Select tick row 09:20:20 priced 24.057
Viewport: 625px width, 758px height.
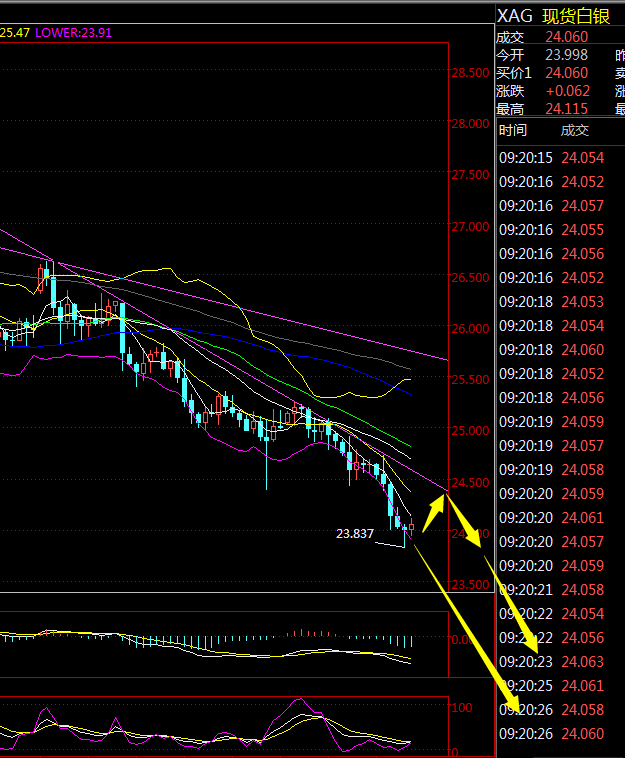coord(552,541)
